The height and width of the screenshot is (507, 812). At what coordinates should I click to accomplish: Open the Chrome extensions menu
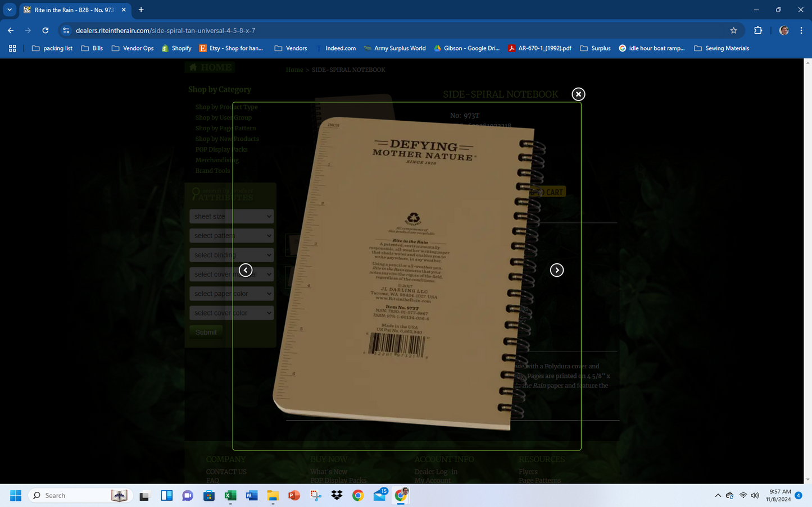[758, 30]
